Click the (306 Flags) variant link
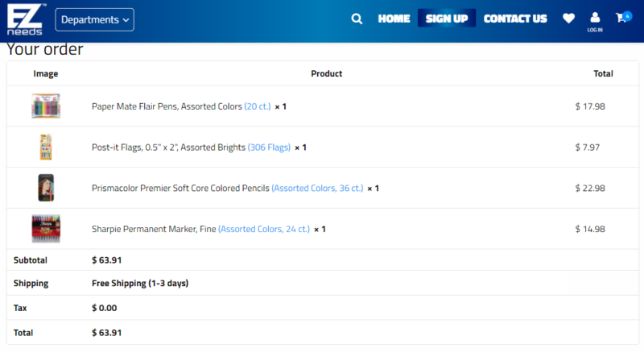Image resolution: width=644 pixels, height=353 pixels. [x=269, y=147]
